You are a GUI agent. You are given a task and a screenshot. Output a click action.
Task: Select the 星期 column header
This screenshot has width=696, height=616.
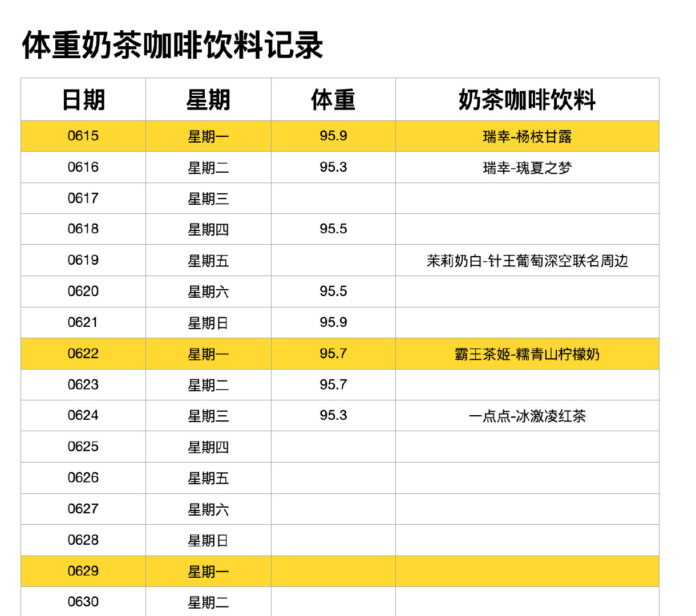[x=208, y=100]
